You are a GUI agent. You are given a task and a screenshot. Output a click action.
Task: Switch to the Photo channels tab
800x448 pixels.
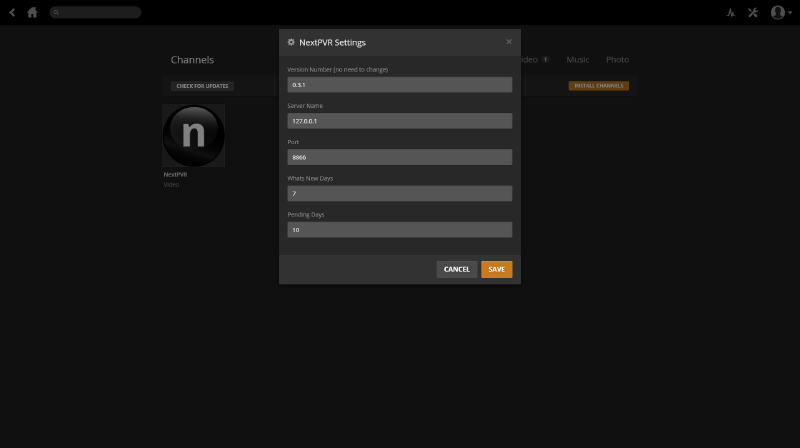tap(617, 60)
